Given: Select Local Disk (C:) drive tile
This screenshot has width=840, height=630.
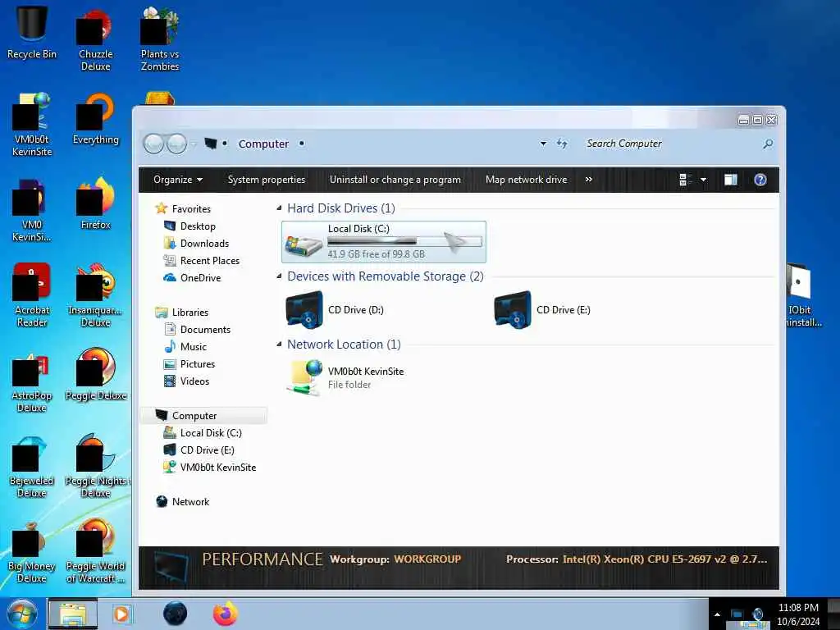Looking at the screenshot, I should pyautogui.click(x=384, y=242).
